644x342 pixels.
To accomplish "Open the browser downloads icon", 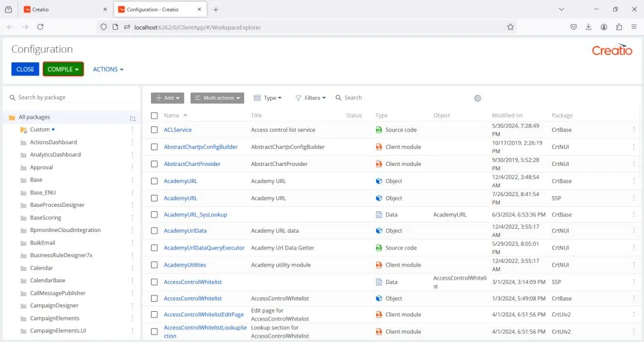I will (588, 27).
